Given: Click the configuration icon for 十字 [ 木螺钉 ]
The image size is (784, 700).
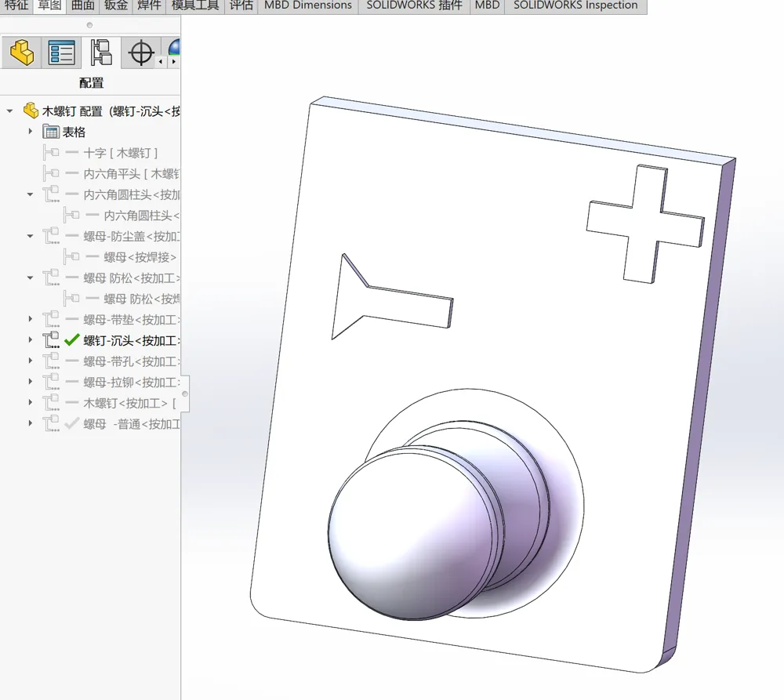Looking at the screenshot, I should coord(51,153).
